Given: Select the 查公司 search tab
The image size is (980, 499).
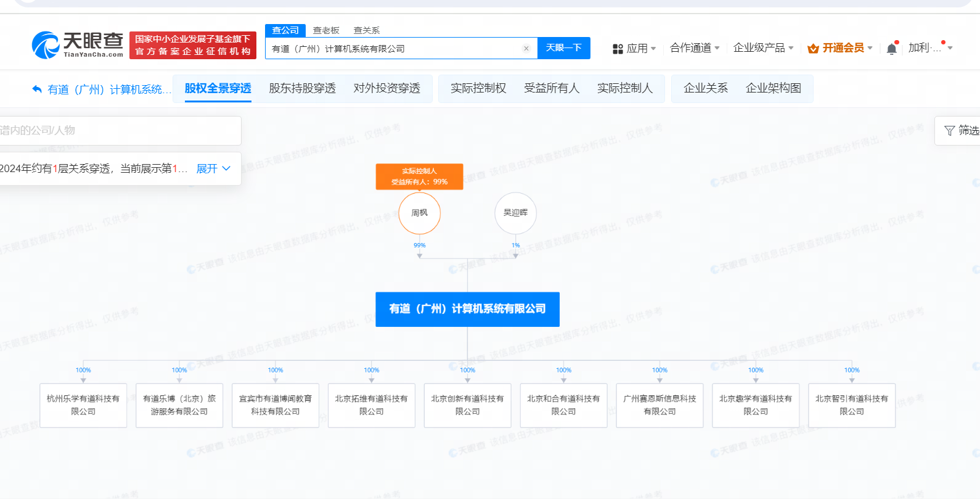Looking at the screenshot, I should tap(285, 30).
